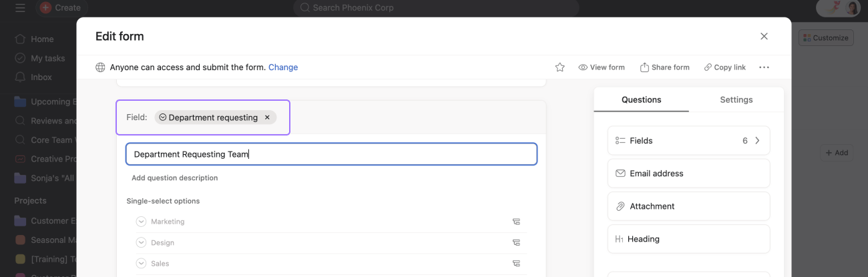Click the question title input field
The width and height of the screenshot is (868, 277).
[331, 154]
